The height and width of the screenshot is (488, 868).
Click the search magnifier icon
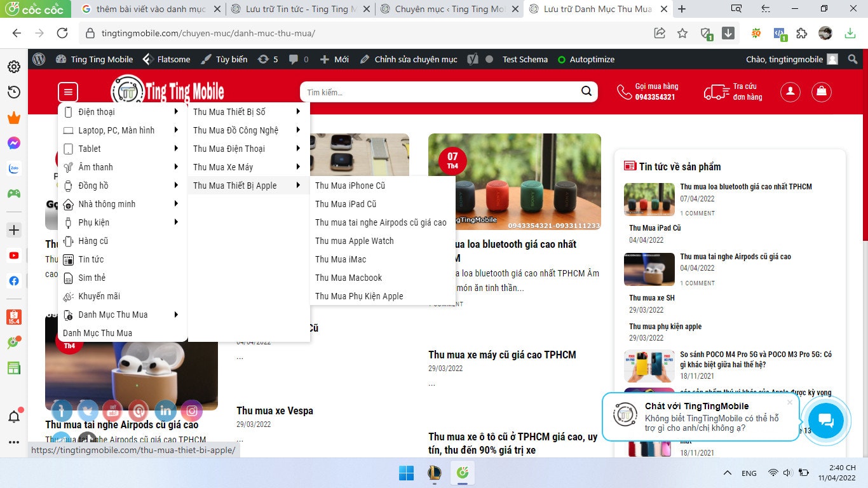click(x=587, y=92)
